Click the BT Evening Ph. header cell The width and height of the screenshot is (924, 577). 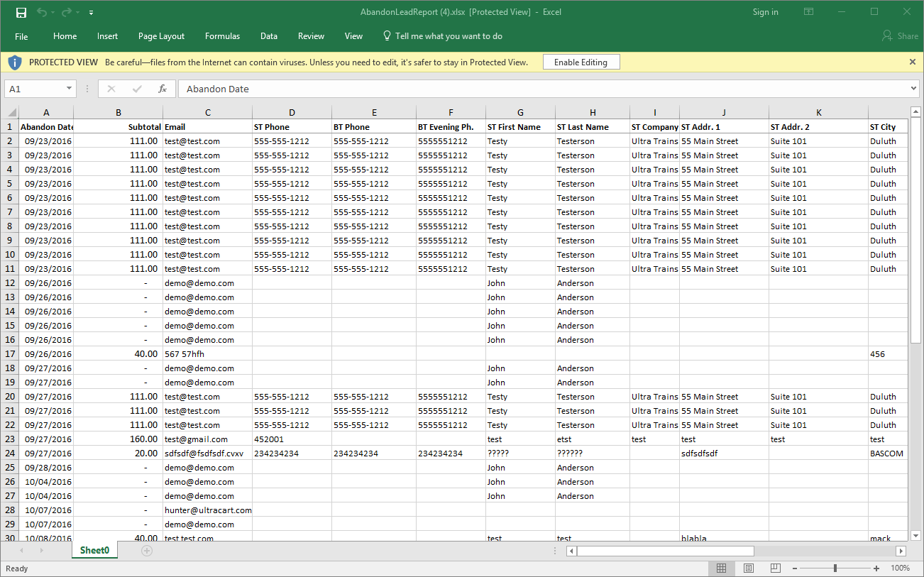click(451, 127)
